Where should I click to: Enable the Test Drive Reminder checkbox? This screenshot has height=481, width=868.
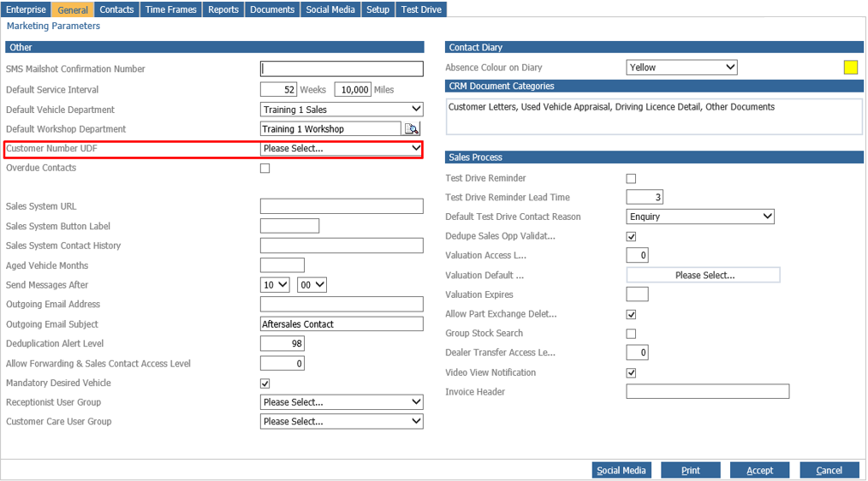(x=631, y=178)
